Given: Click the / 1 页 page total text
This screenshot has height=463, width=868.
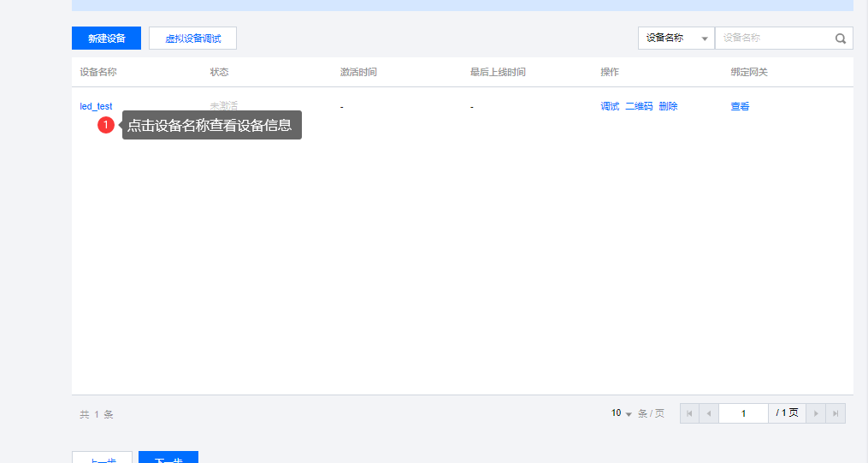Looking at the screenshot, I should (787, 413).
